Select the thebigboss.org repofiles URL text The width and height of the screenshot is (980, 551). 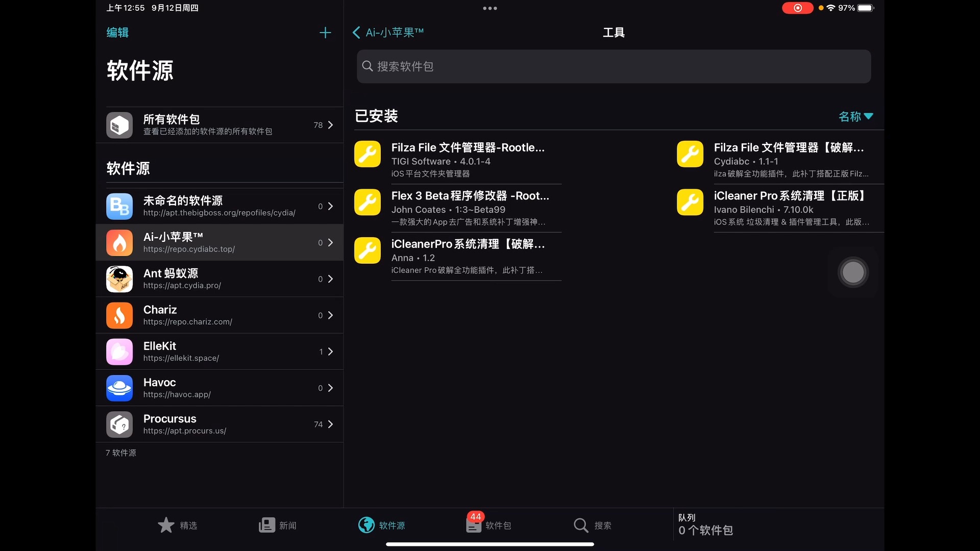pyautogui.click(x=219, y=213)
